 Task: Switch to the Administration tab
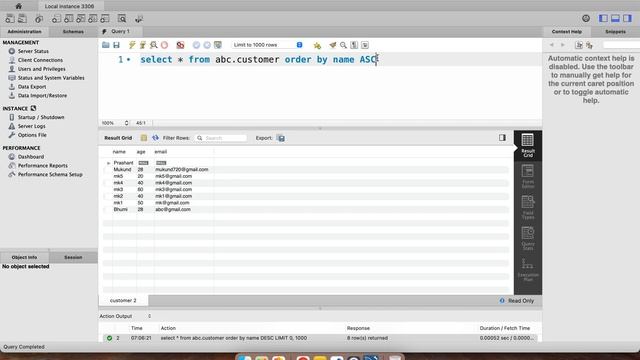pos(24,31)
